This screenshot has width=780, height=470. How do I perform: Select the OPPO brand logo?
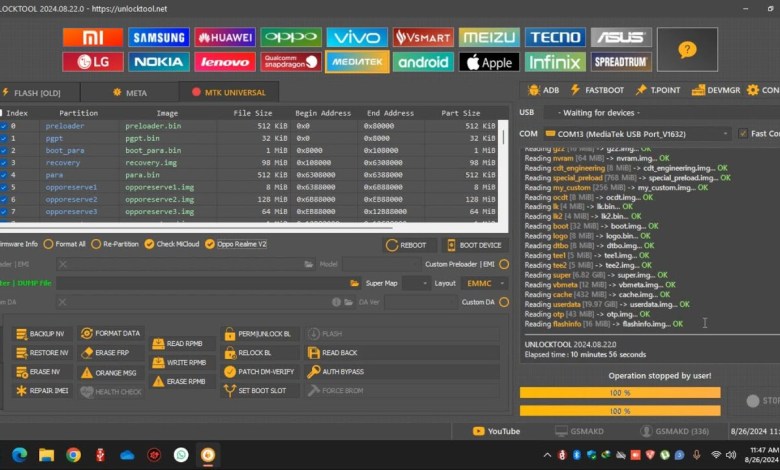(291, 37)
